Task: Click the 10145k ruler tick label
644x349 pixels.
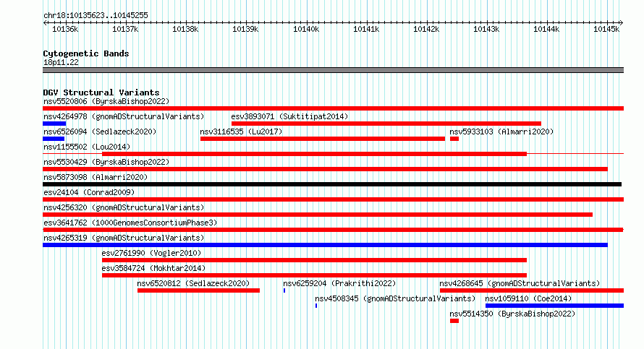Action: pos(606,29)
